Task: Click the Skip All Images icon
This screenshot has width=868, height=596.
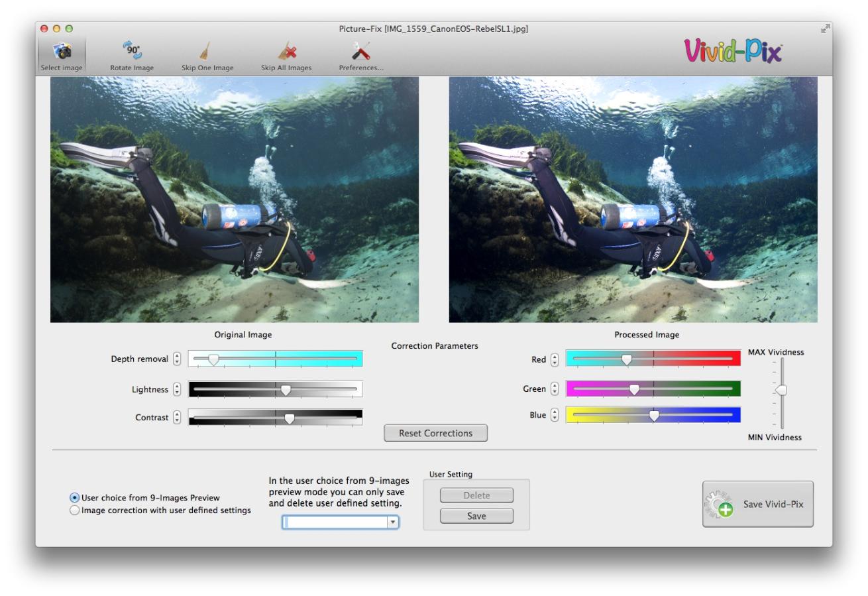Action: (x=286, y=52)
